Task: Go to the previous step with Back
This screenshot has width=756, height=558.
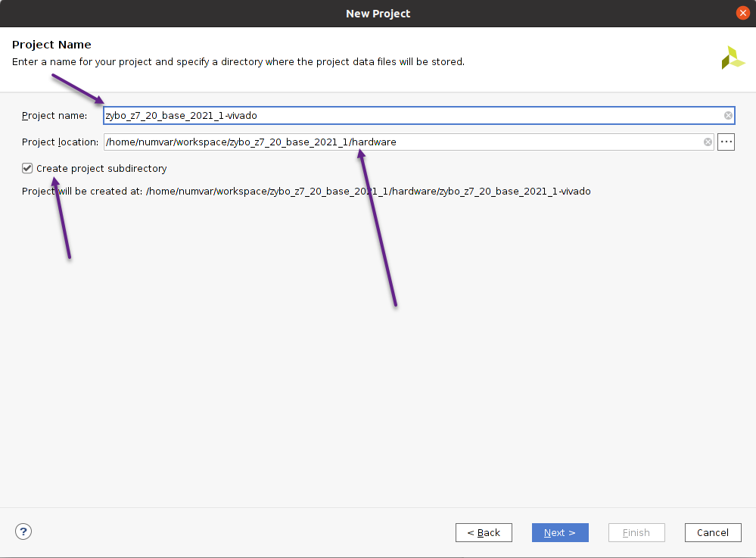Action: (484, 532)
